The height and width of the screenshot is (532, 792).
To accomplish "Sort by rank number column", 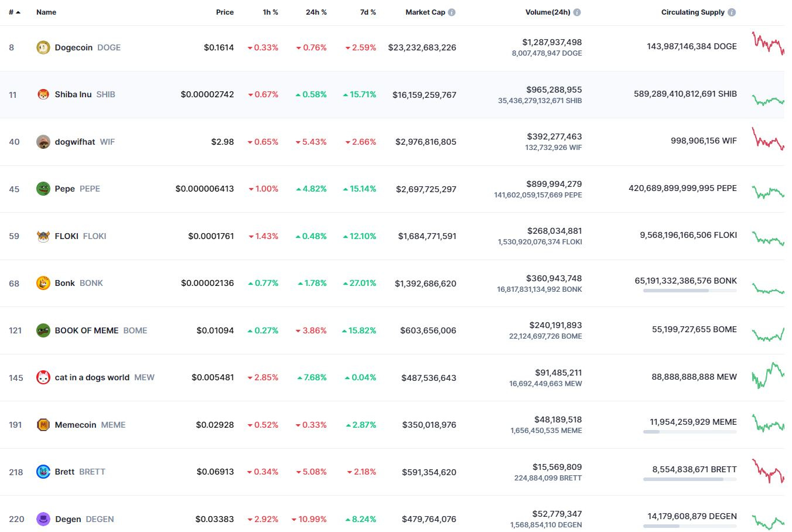I will pos(15,12).
